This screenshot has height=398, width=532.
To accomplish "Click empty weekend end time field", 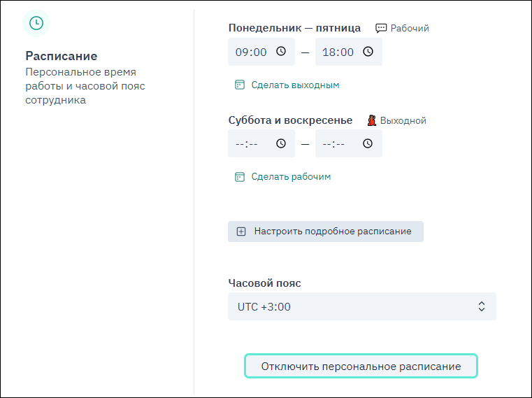I will [x=348, y=143].
